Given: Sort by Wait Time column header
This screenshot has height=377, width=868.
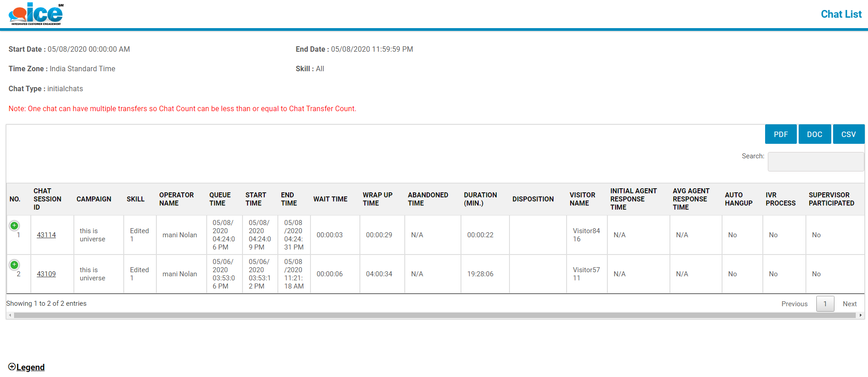Looking at the screenshot, I should click(330, 199).
